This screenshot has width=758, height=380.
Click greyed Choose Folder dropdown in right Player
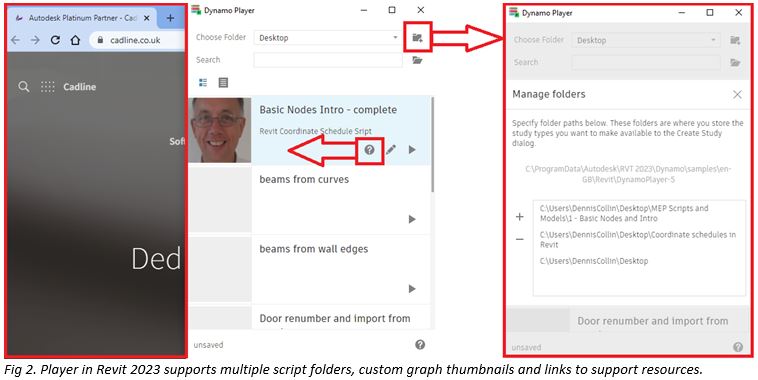coord(646,40)
